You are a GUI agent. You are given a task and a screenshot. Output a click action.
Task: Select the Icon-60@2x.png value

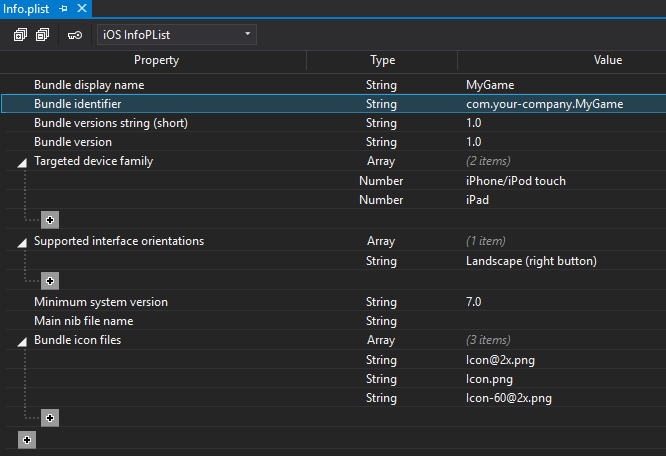(509, 398)
